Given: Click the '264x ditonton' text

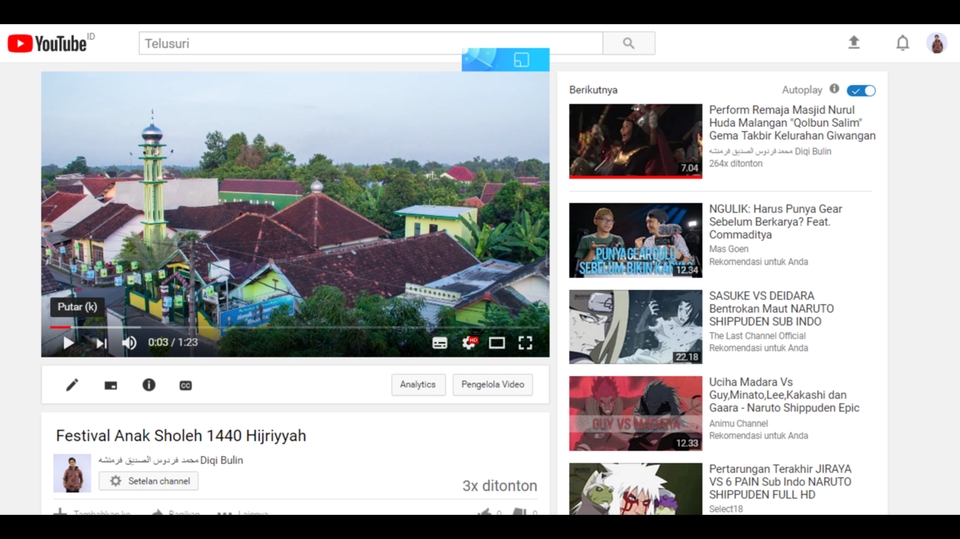Looking at the screenshot, I should [736, 164].
